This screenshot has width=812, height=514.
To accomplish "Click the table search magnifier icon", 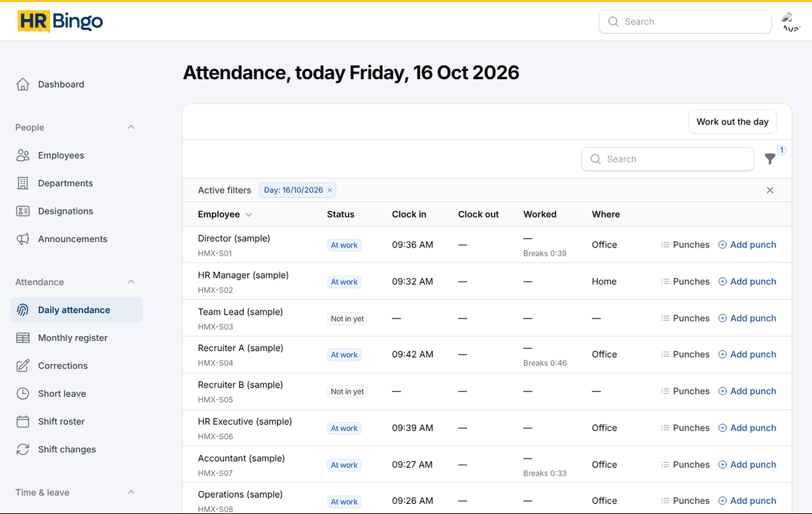I will [596, 159].
